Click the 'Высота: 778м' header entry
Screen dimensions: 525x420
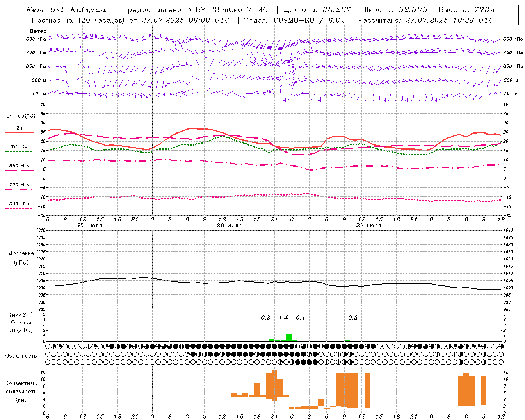coord(466,10)
